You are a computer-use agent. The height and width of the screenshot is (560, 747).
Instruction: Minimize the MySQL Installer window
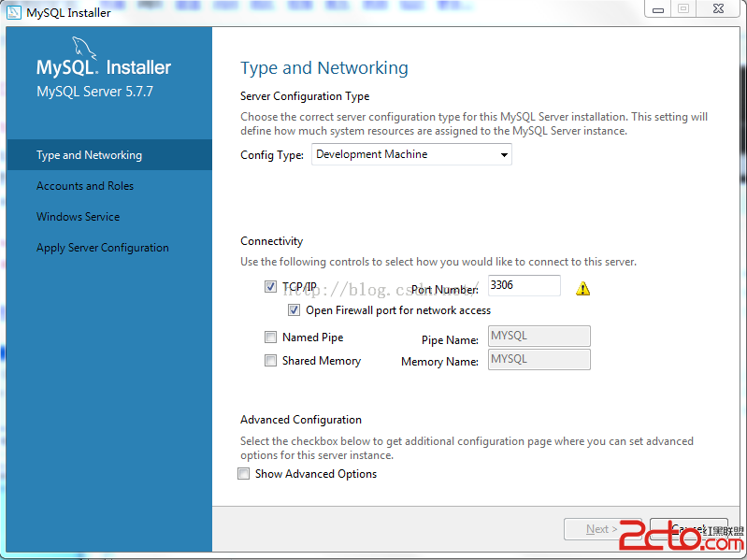659,9
